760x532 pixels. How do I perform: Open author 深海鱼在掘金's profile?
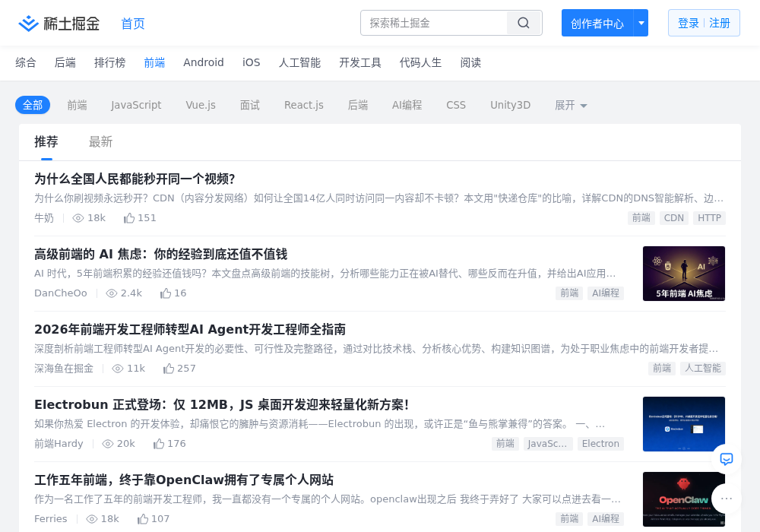(x=64, y=369)
